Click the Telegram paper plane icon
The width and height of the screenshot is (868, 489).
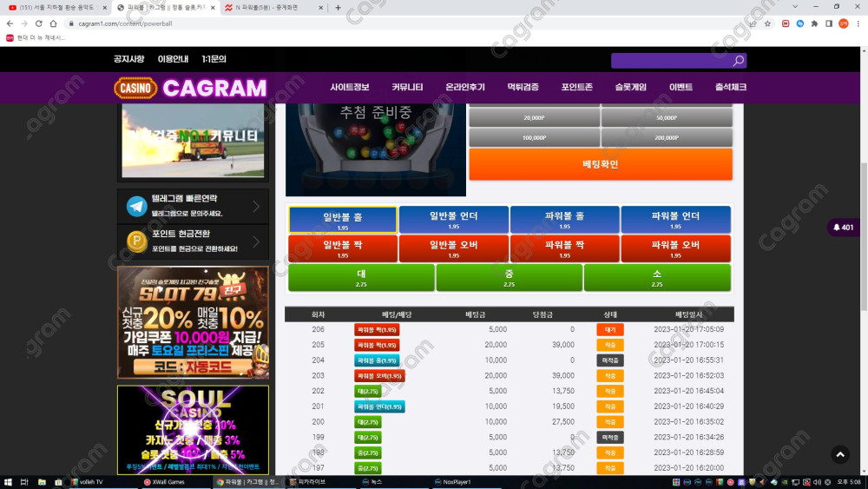(136, 206)
